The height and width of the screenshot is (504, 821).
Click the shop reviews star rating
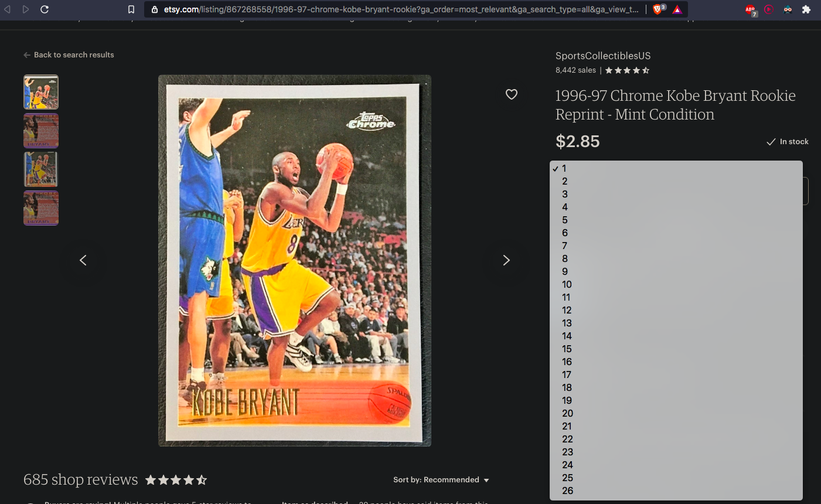176,480
